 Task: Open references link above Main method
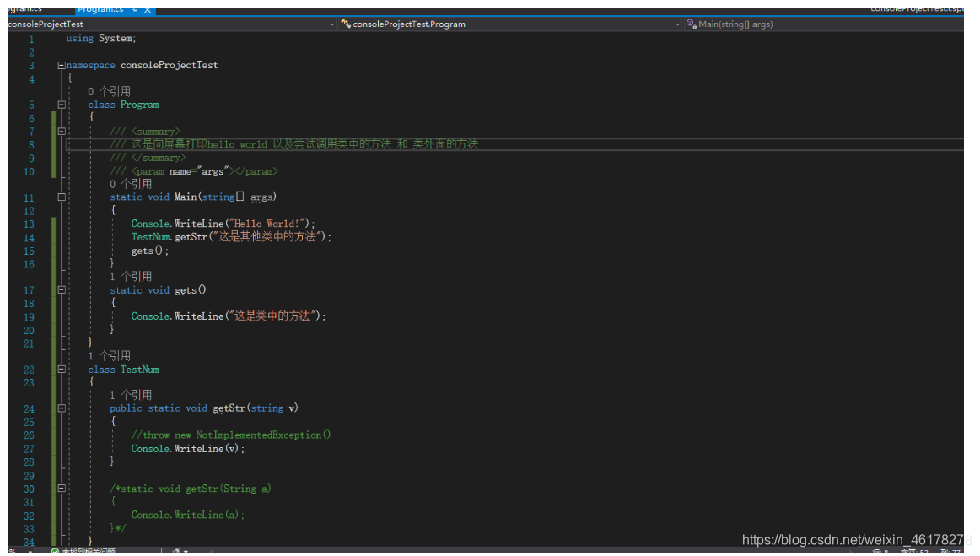131,184
